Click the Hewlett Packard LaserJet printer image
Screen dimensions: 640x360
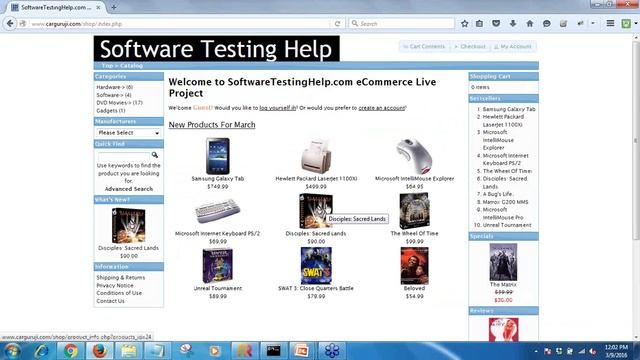[316, 156]
